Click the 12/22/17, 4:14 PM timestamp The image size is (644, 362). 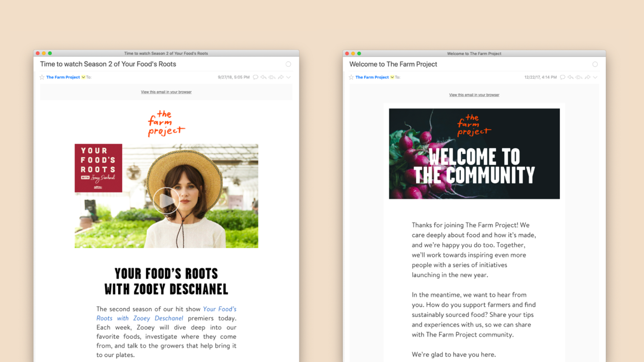click(541, 77)
